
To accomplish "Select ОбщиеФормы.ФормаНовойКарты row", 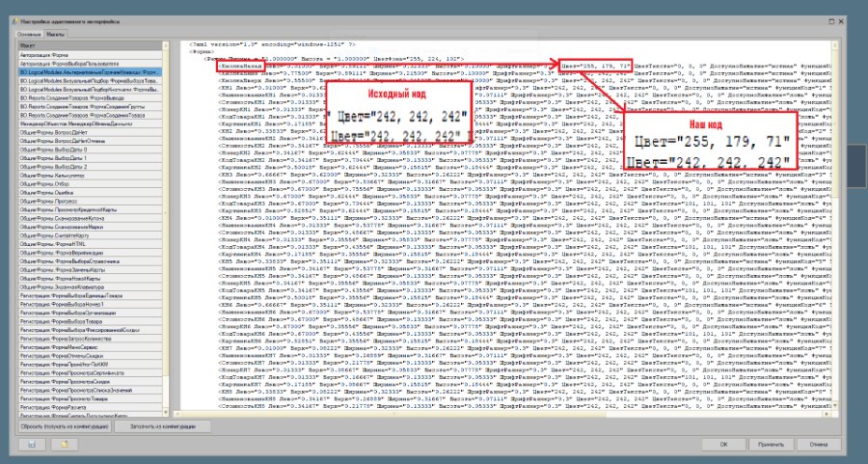I will (91, 279).
